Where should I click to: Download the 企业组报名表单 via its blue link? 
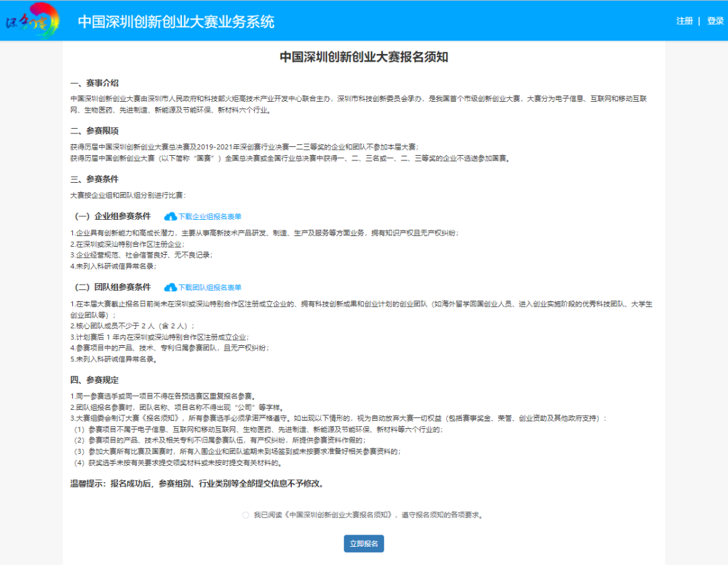pyautogui.click(x=209, y=216)
